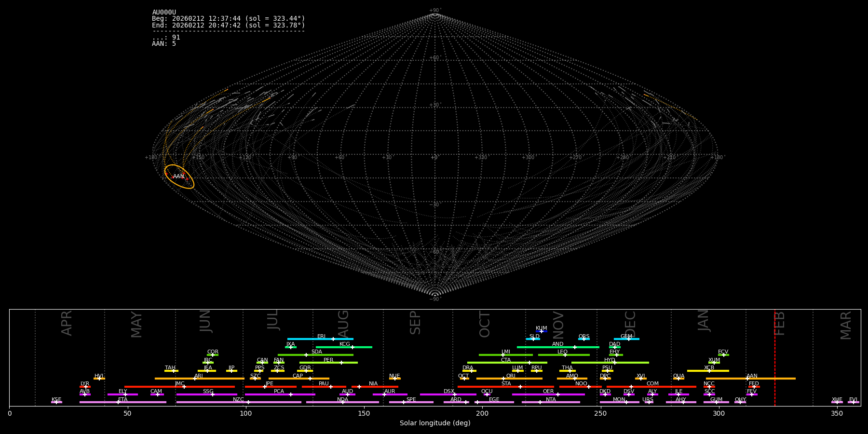
Task: Click the +0° longitude label at map center
Action: 434,157
